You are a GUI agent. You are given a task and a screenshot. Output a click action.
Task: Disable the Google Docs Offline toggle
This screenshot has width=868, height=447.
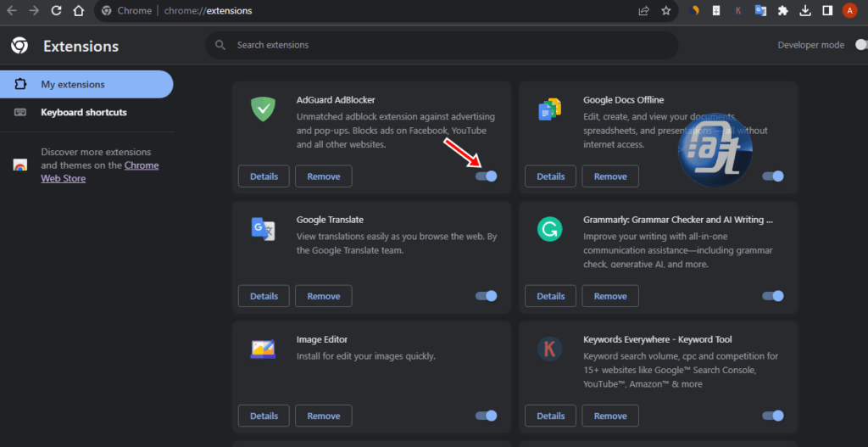tap(773, 176)
